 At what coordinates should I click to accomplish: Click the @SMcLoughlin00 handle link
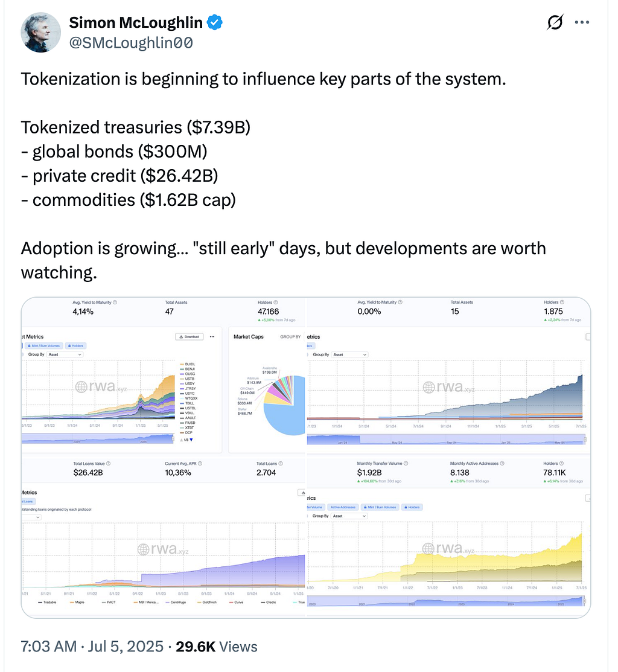131,42
